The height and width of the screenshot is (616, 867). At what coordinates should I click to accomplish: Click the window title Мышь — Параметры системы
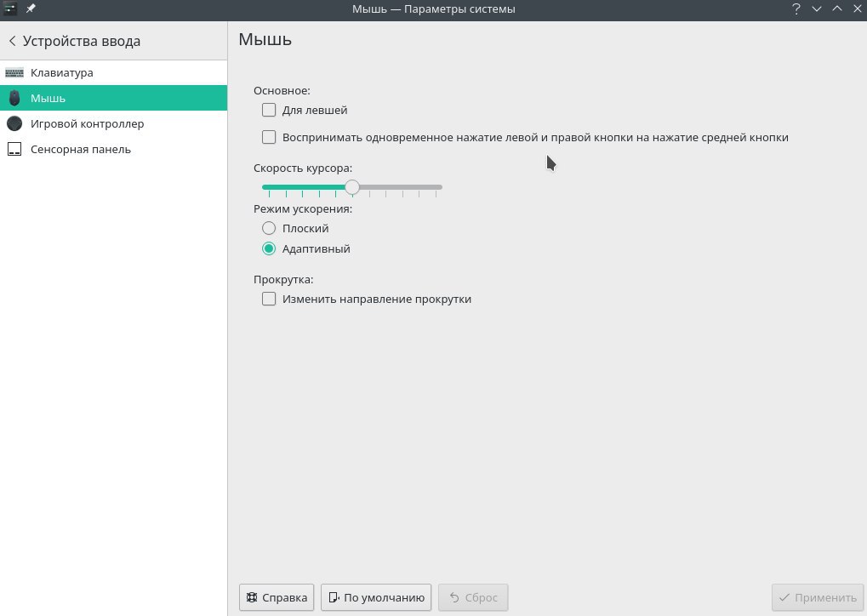[x=434, y=9]
